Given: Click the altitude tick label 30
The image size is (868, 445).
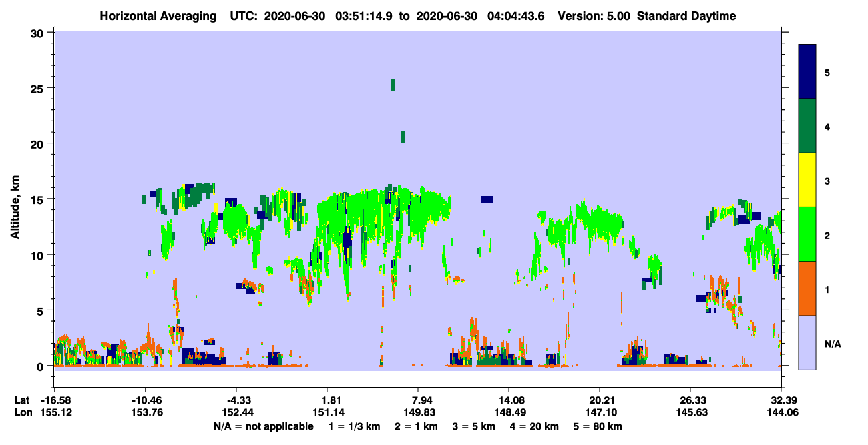Looking at the screenshot, I should tap(38, 33).
